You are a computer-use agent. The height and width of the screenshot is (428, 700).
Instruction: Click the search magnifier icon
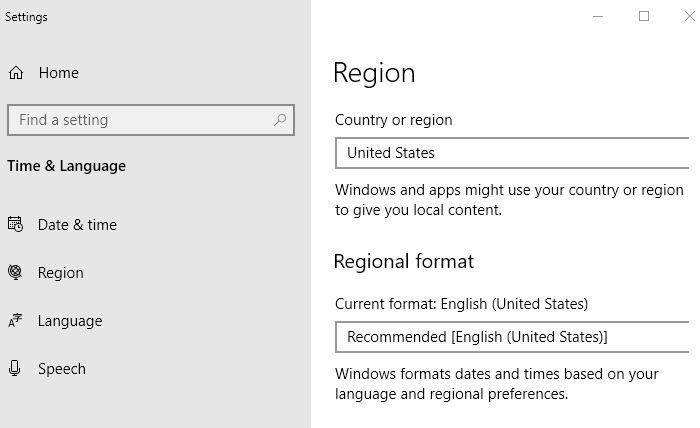[281, 120]
